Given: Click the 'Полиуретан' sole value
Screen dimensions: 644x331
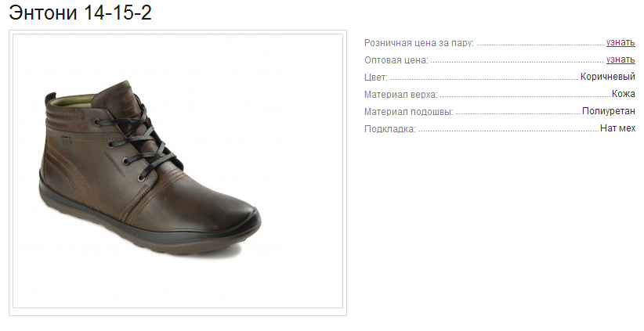Looking at the screenshot, I should coord(609,111).
